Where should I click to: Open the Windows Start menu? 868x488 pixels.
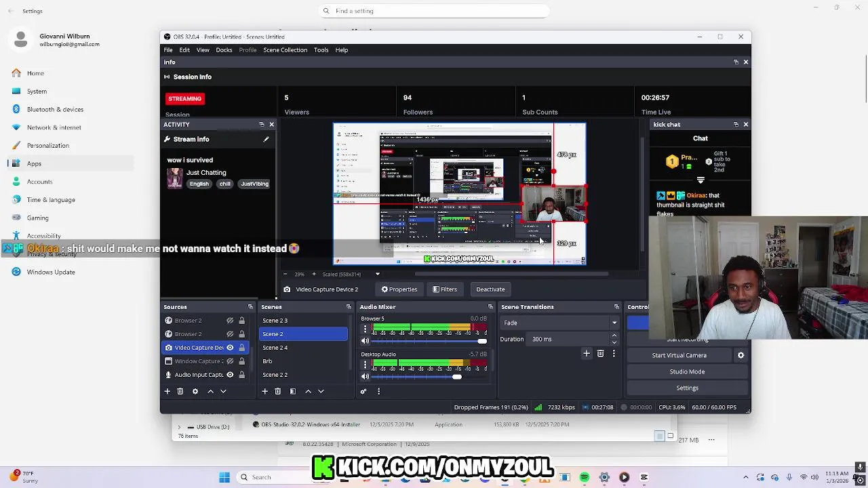coord(224,477)
